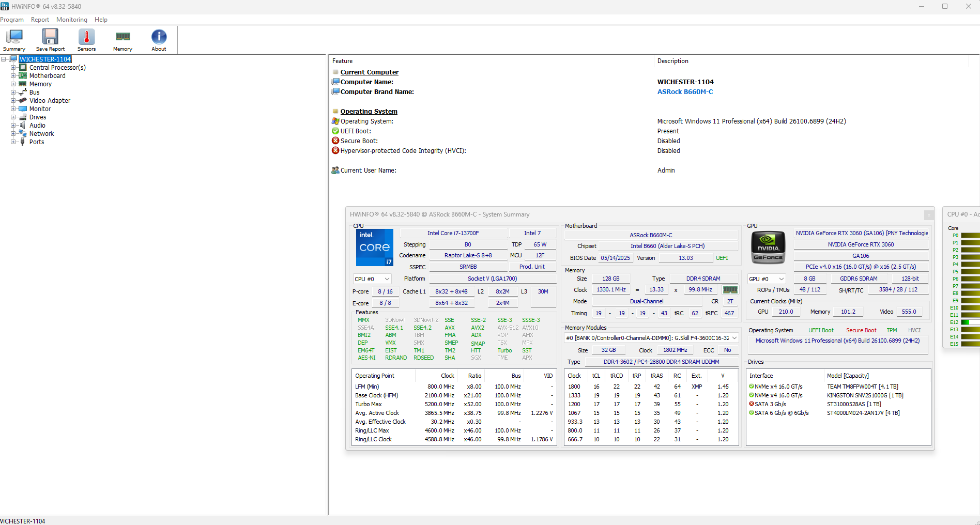Image resolution: width=980 pixels, height=525 pixels.
Task: Open the Monitoring menu
Action: (71, 20)
